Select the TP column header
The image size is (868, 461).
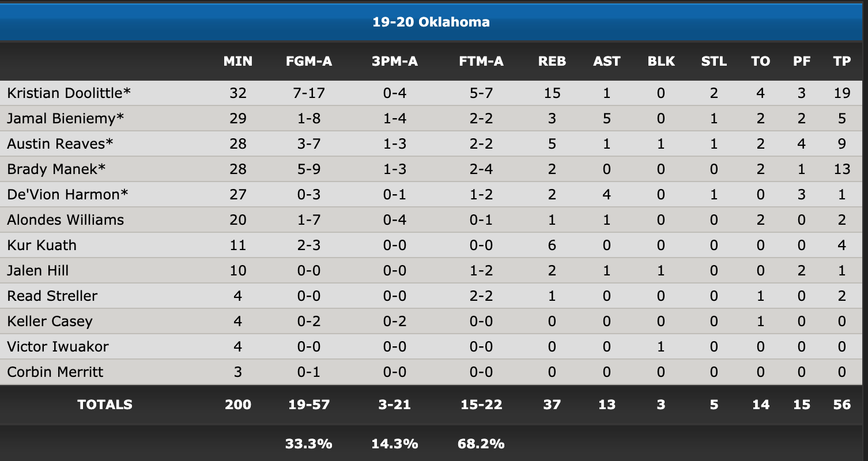coord(842,61)
